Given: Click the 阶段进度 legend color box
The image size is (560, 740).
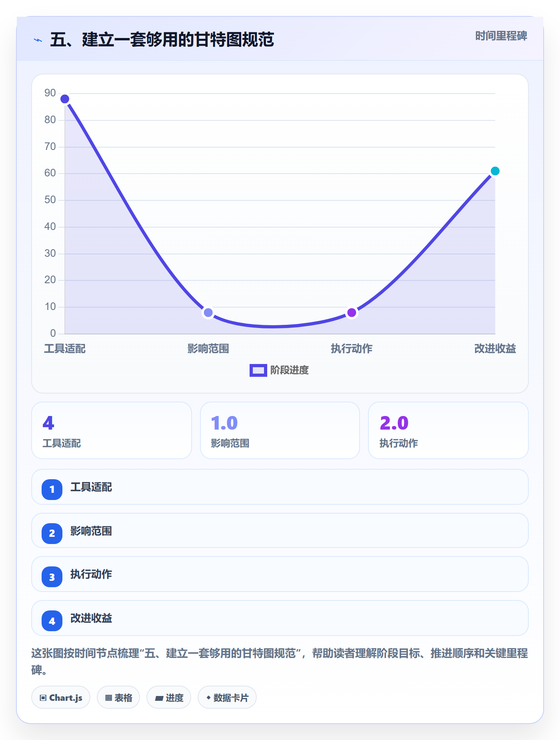Looking at the screenshot, I should point(258,370).
